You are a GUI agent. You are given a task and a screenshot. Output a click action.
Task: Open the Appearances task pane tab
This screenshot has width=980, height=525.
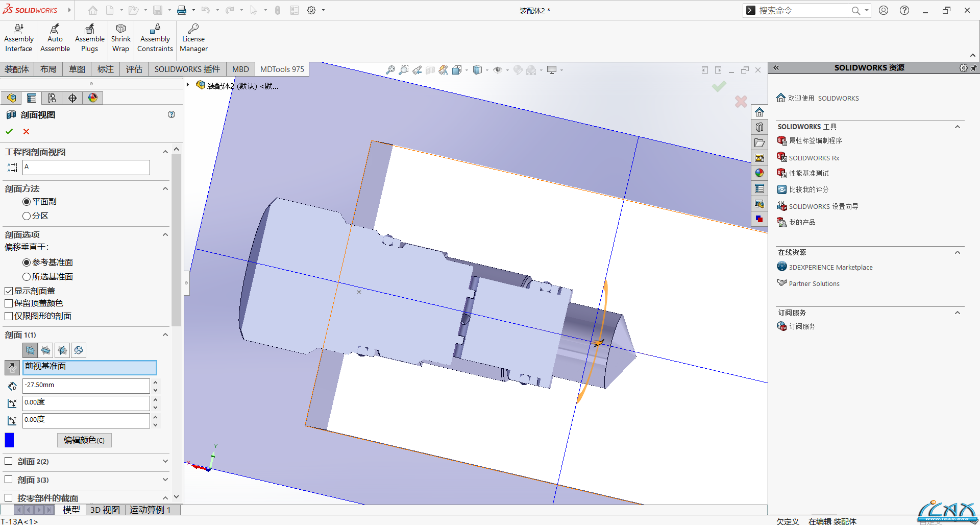tap(759, 173)
